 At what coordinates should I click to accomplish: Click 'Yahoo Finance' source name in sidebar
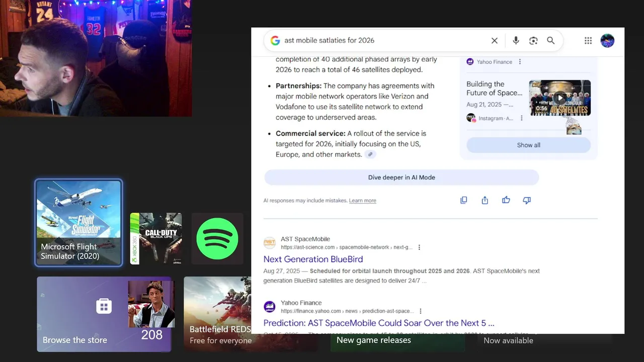pyautogui.click(x=495, y=62)
